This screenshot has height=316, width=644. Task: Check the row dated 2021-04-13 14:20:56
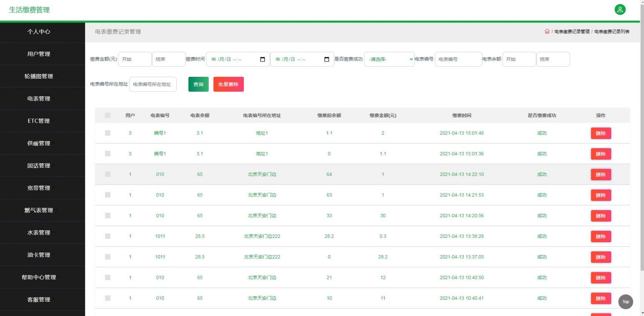click(108, 216)
